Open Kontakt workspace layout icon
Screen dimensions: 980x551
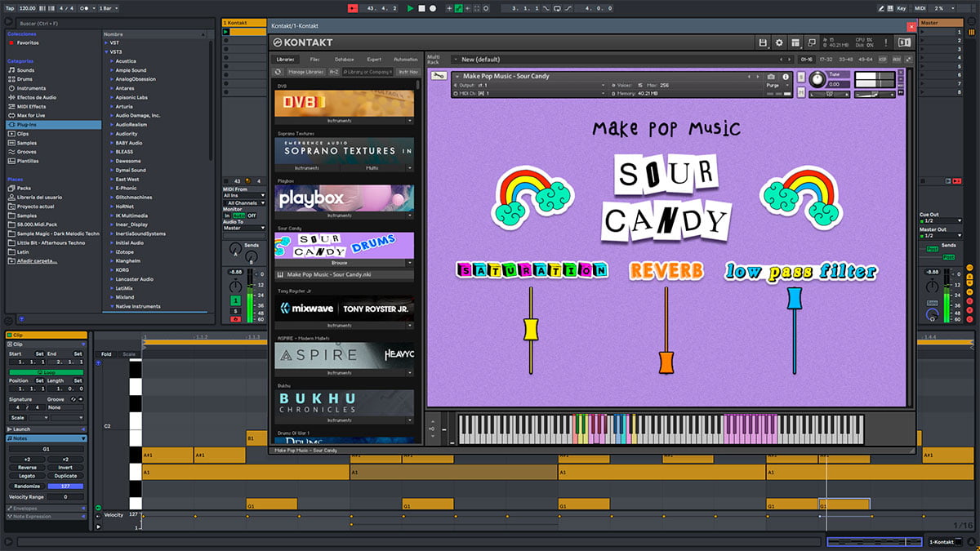795,42
